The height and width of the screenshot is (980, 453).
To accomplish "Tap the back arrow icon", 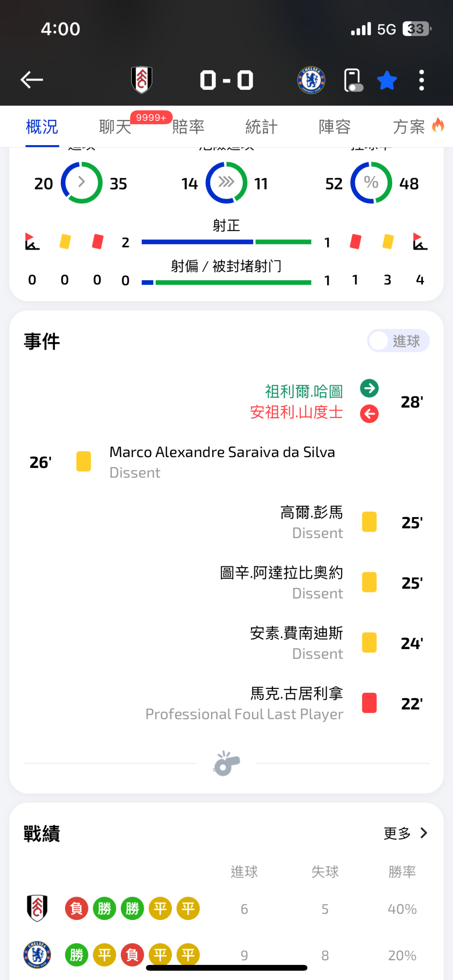I will [x=32, y=80].
